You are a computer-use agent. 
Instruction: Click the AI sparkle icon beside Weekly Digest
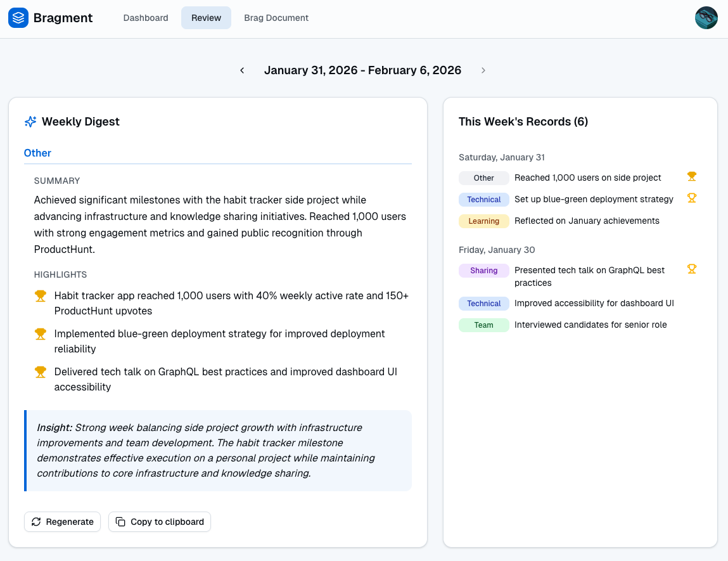(29, 121)
